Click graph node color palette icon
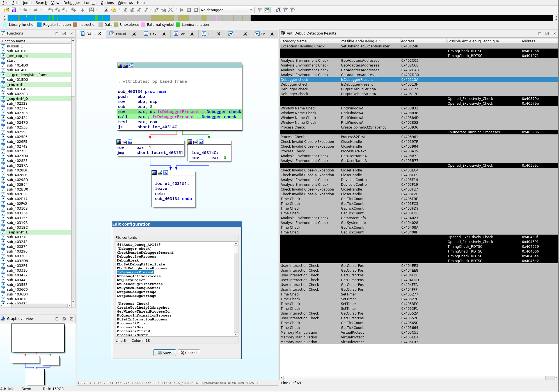559x392 pixels. (x=120, y=65)
